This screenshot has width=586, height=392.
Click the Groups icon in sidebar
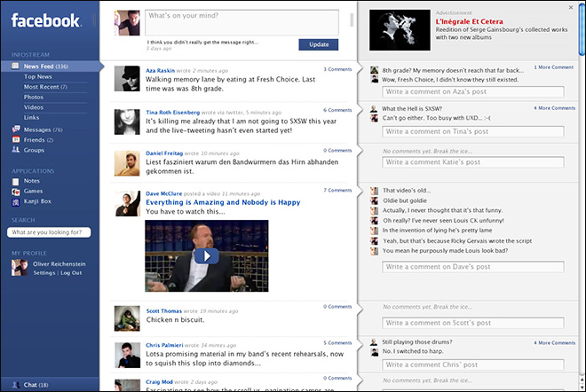pos(16,151)
